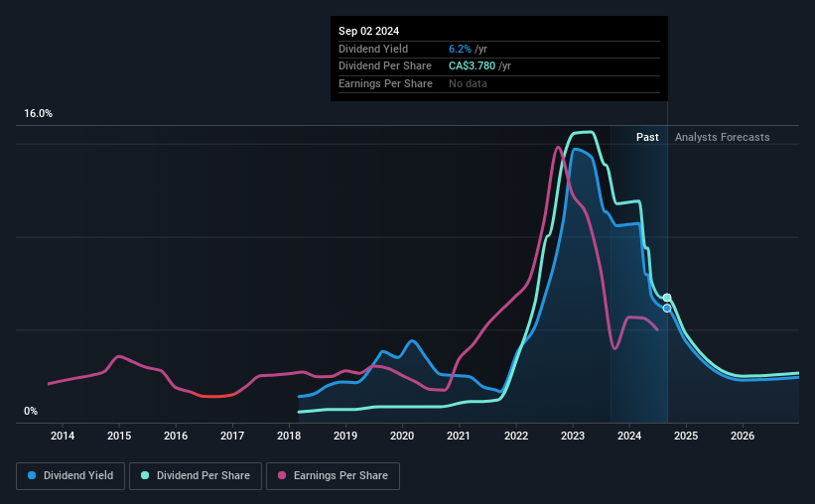Click the pink Earnings Per Share legend dot
This screenshot has height=504, width=815.
click(x=282, y=475)
